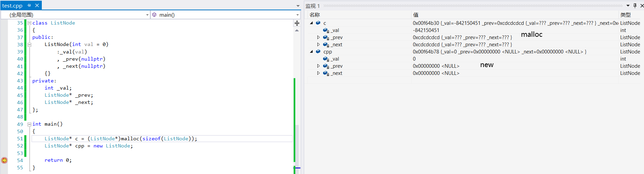Click the object icon beside variable c
The image size is (644, 174).
coord(318,23)
